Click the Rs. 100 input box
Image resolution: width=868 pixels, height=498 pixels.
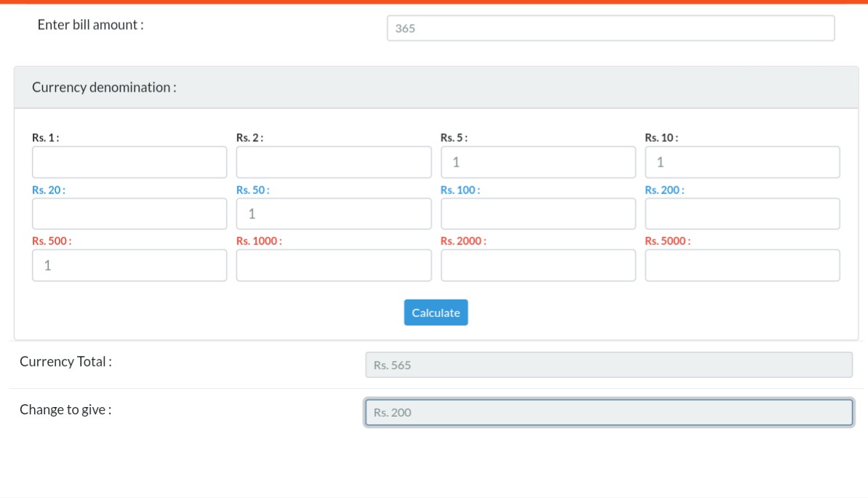[538, 214]
